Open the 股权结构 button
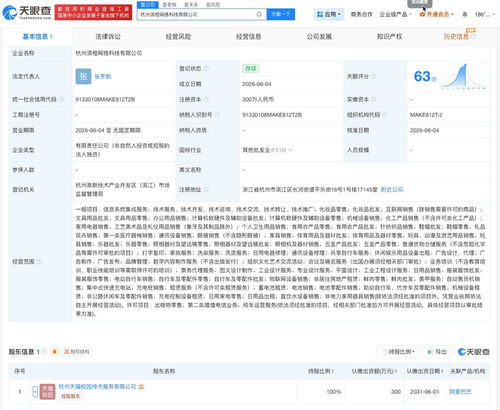This screenshot has height=410, width=500. (x=77, y=352)
